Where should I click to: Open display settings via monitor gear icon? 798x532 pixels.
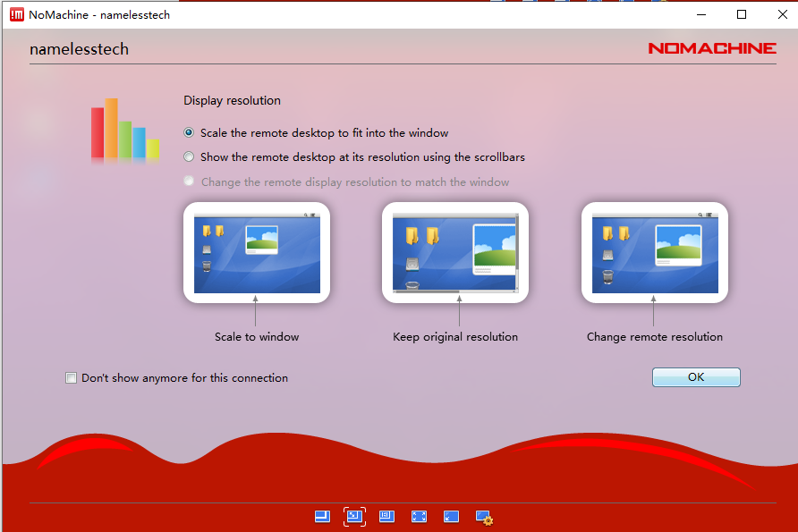484,518
